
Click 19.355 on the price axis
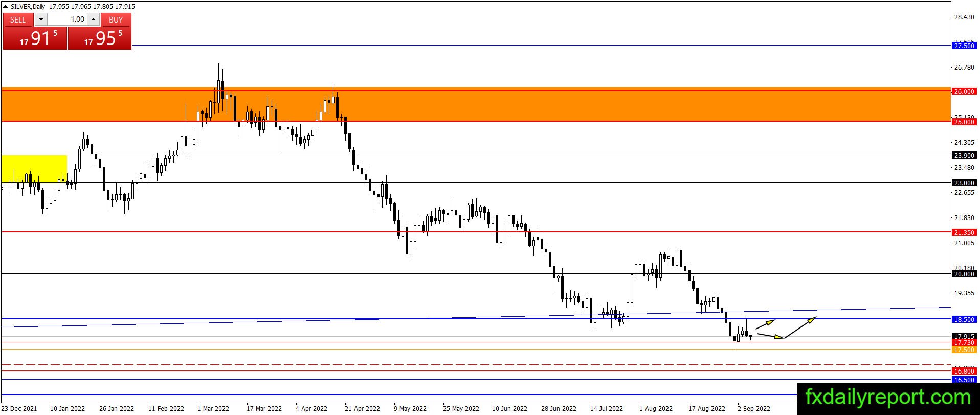(964, 293)
